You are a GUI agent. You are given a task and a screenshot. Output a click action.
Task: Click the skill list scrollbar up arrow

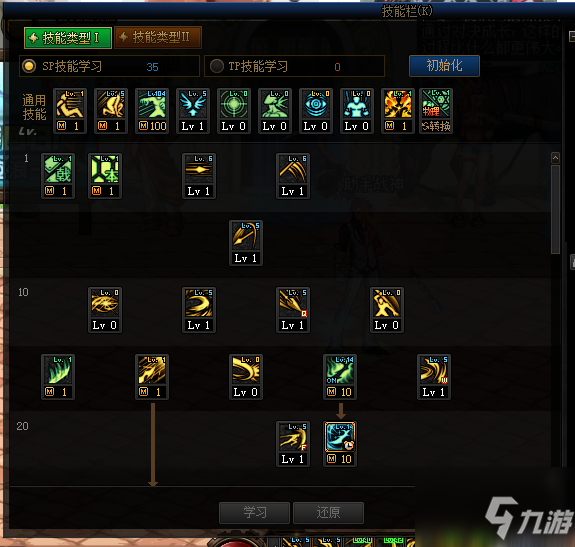pos(556,158)
